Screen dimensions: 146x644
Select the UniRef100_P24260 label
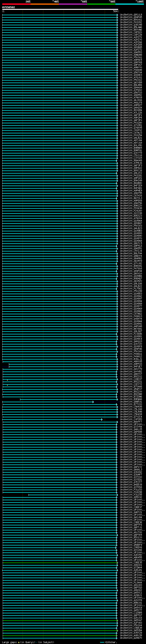click(131, 210)
